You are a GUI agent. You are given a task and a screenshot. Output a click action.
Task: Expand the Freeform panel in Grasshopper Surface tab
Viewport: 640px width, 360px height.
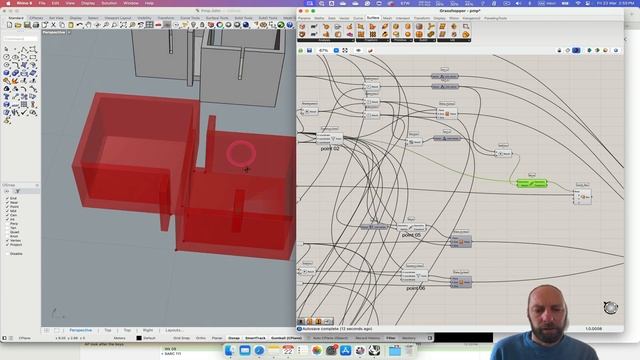[x=373, y=40]
